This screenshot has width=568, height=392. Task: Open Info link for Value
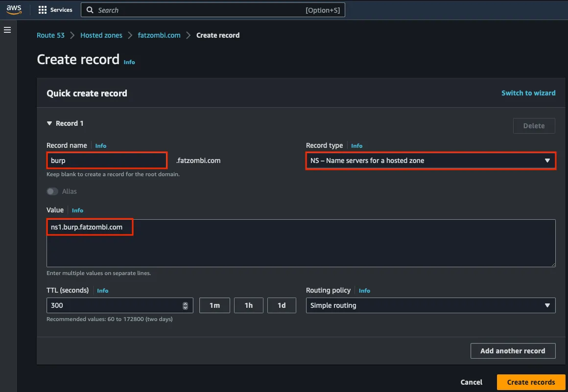tap(77, 210)
